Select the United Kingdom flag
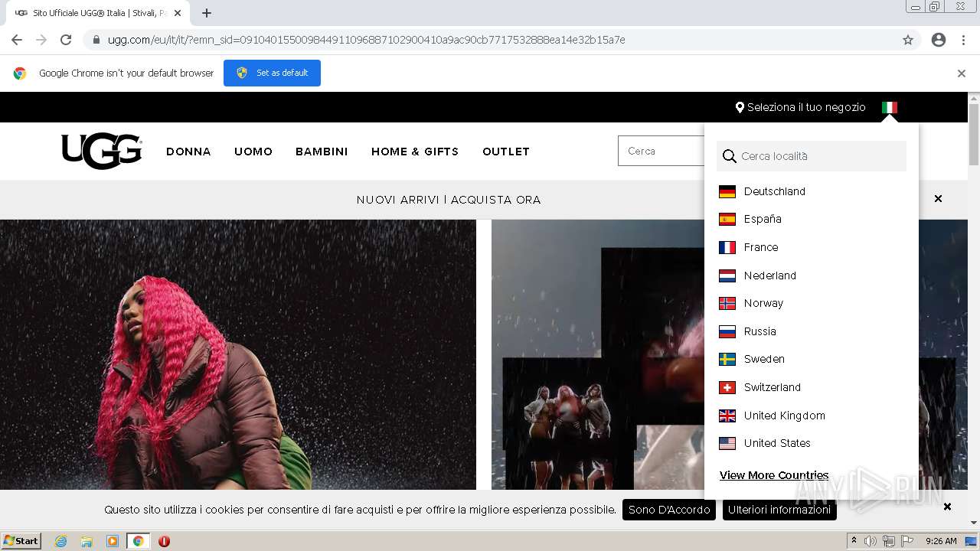The image size is (980, 551). (x=727, y=416)
